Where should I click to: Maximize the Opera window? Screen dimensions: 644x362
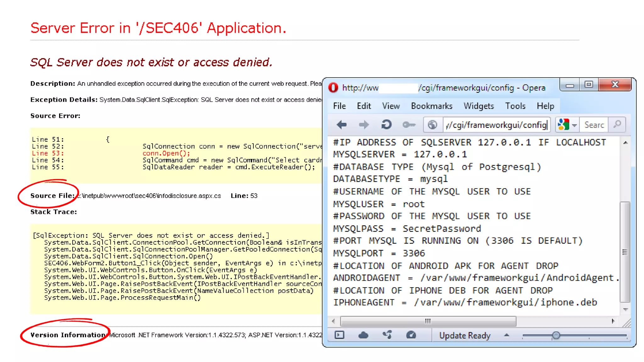pyautogui.click(x=589, y=85)
